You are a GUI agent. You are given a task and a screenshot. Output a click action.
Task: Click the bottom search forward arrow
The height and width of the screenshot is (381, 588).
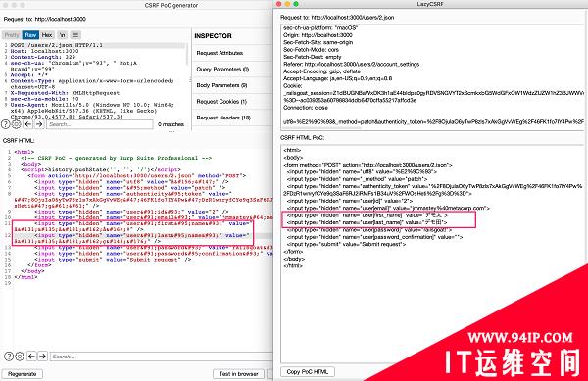tap(43, 356)
